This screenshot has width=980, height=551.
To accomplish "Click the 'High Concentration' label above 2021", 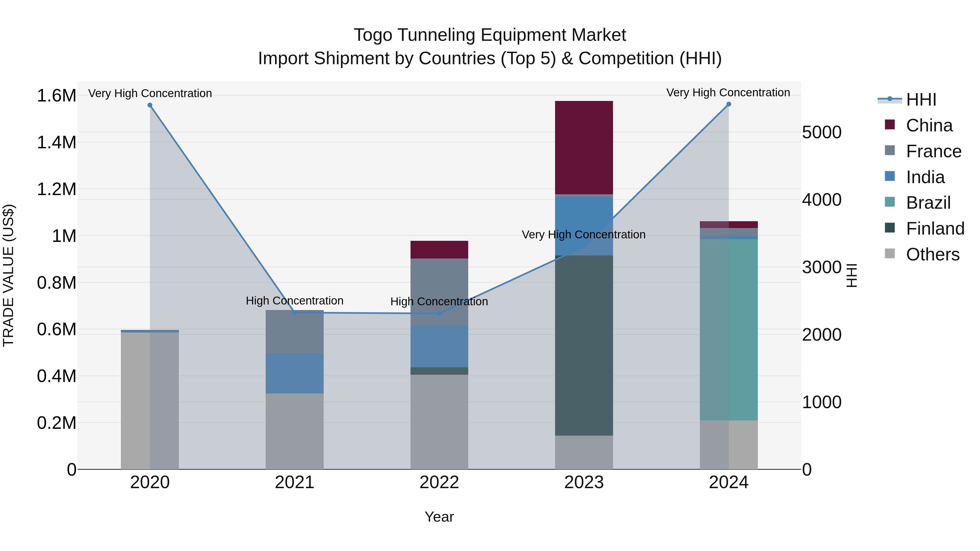I will pos(295,300).
